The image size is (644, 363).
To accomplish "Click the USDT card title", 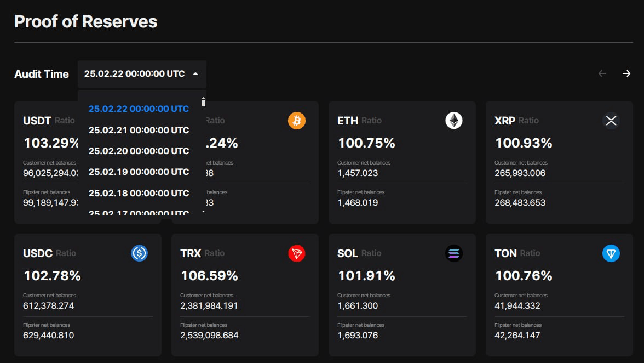I will tap(37, 121).
